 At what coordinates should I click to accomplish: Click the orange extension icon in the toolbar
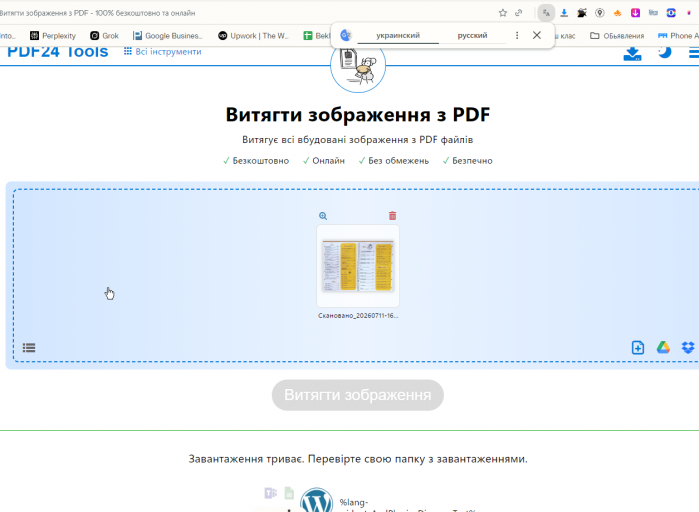click(617, 13)
